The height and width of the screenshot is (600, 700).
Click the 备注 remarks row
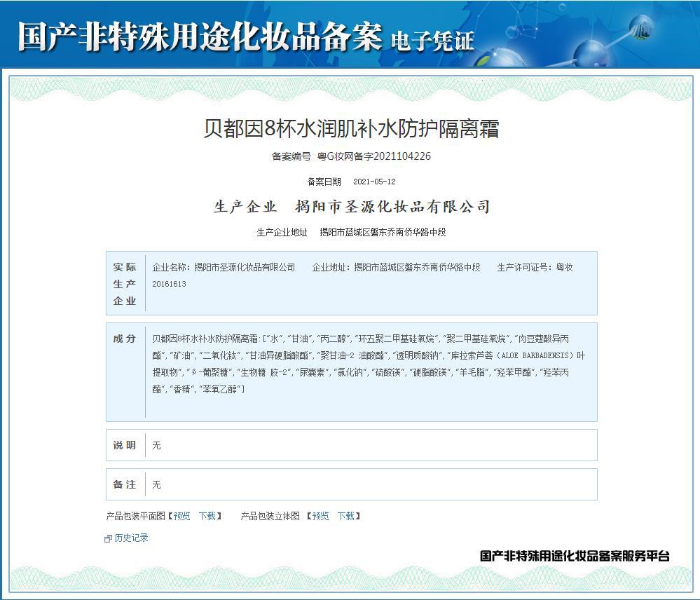[x=124, y=484]
